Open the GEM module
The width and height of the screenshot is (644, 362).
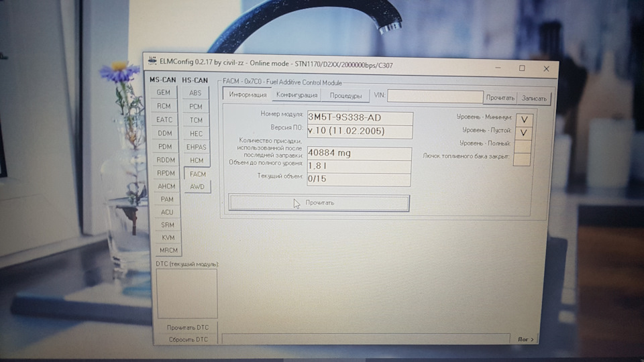pos(164,93)
